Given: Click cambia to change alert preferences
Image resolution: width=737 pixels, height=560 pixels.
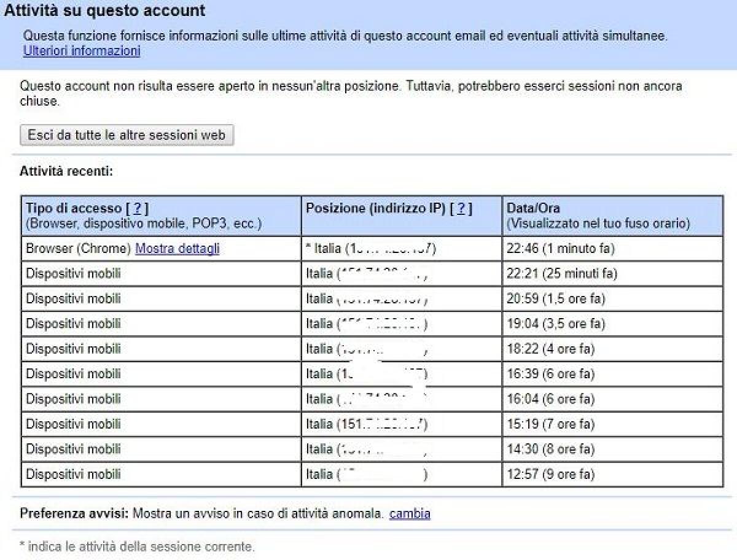Looking at the screenshot, I should click(410, 513).
